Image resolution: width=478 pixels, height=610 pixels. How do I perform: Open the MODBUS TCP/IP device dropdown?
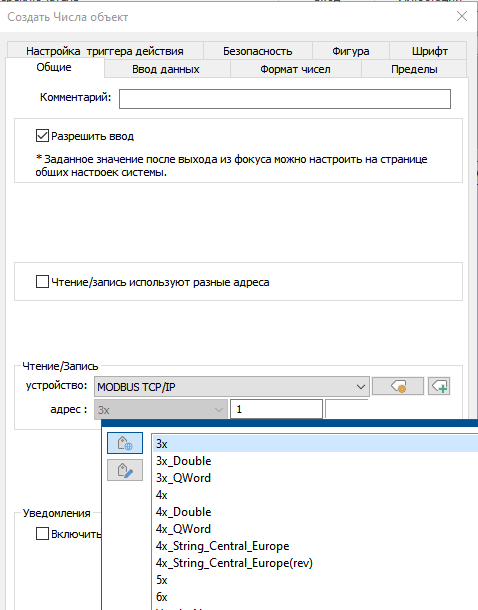[232, 387]
